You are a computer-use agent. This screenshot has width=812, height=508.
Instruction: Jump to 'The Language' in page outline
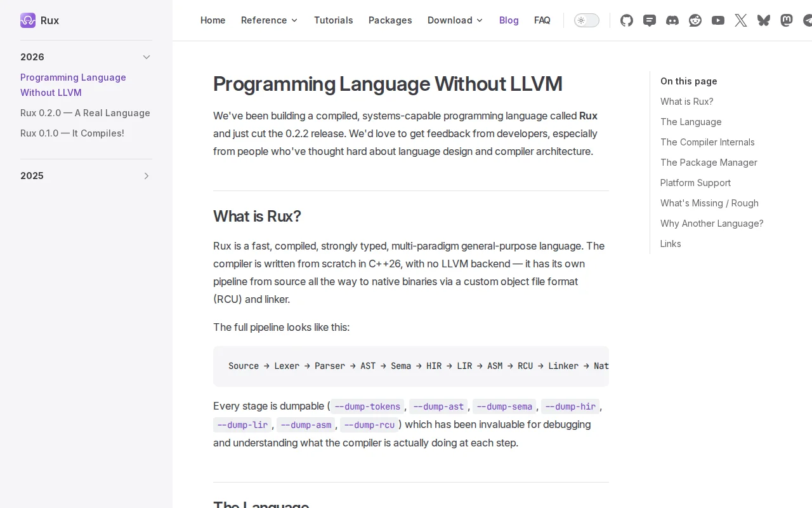coord(691,122)
